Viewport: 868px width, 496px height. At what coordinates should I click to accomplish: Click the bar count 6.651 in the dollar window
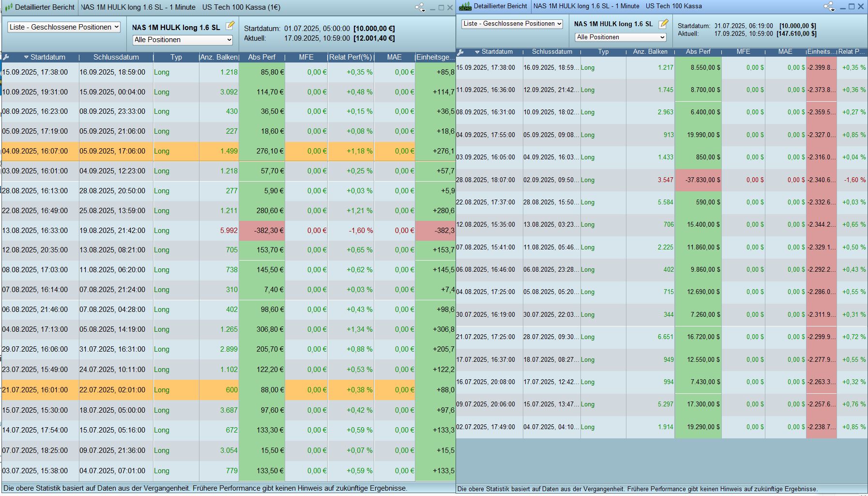[x=650, y=337]
